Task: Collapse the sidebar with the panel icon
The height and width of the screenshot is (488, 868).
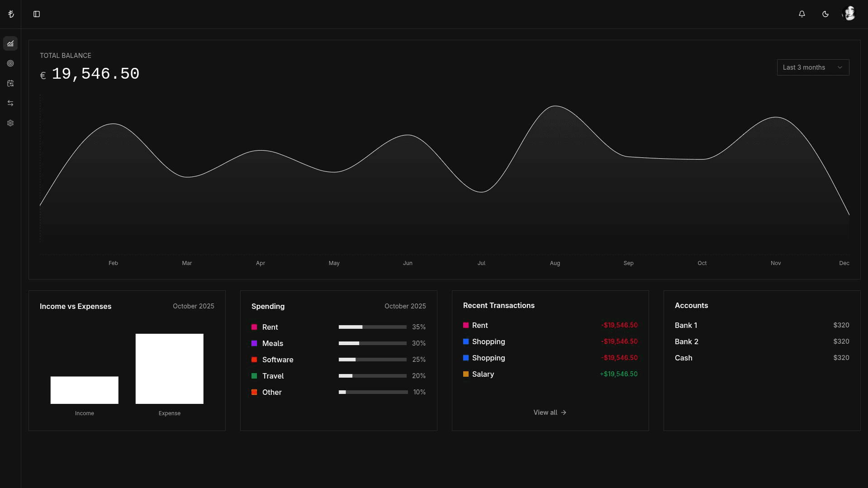Action: 36,14
